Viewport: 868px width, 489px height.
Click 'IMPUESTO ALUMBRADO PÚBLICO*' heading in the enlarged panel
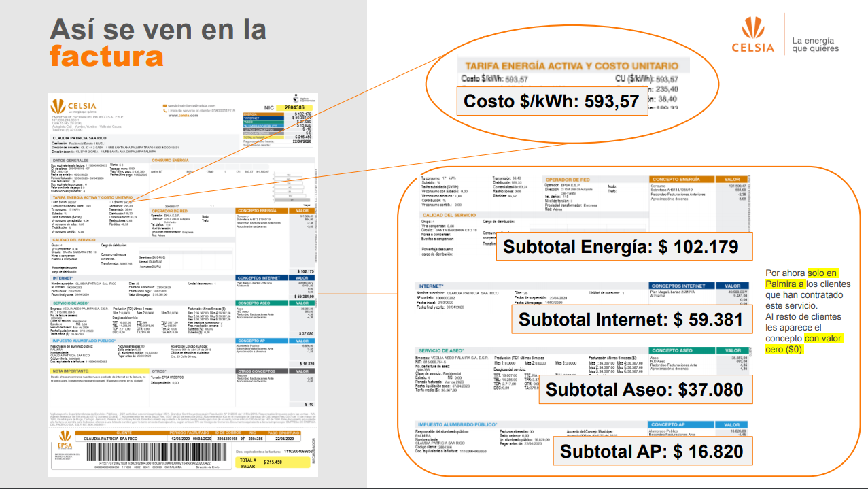click(458, 424)
